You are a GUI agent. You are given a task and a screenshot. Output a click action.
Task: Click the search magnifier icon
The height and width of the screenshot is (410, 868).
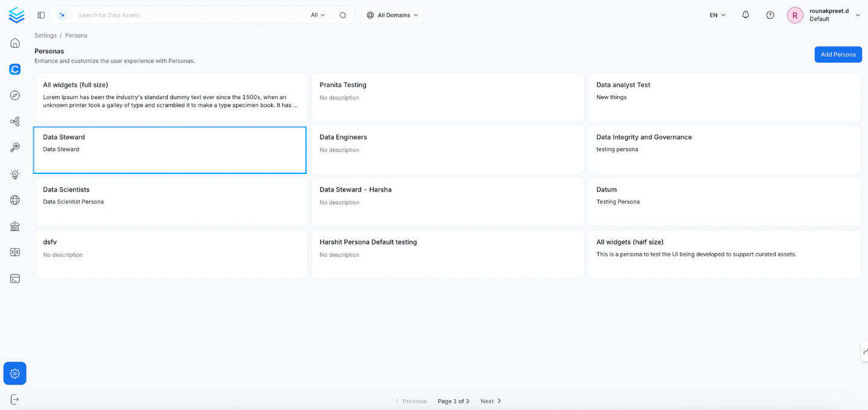343,15
